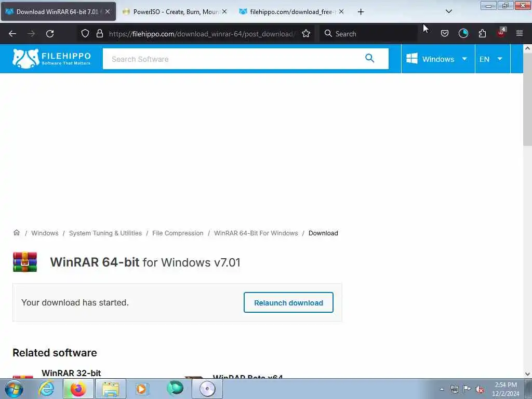The image size is (532, 399).
Task: Open the Windows breadcrumb link
Action: [x=45, y=233]
